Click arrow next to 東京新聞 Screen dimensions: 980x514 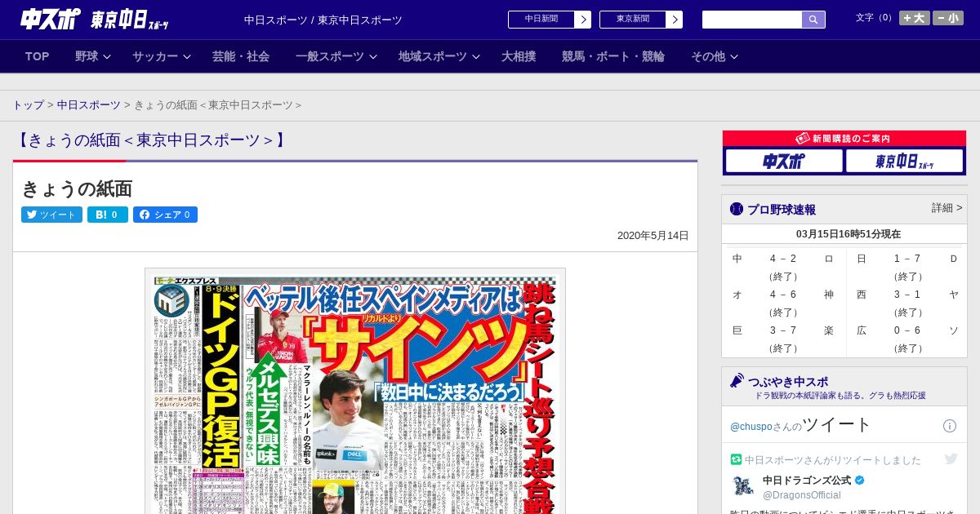point(675,20)
